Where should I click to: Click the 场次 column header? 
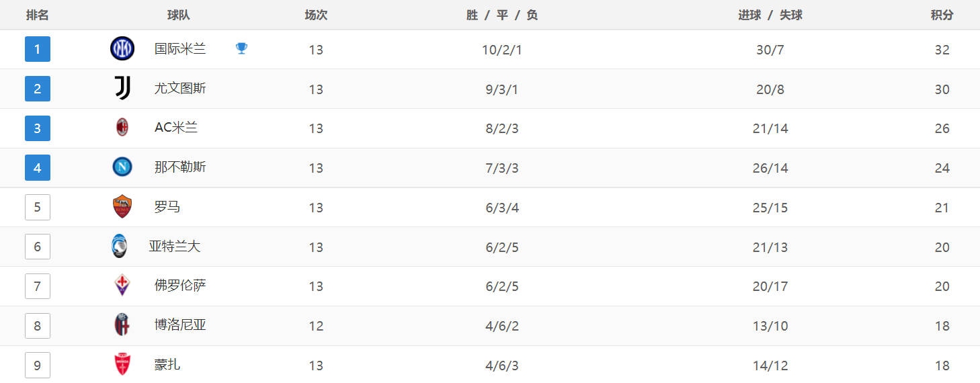pos(316,15)
